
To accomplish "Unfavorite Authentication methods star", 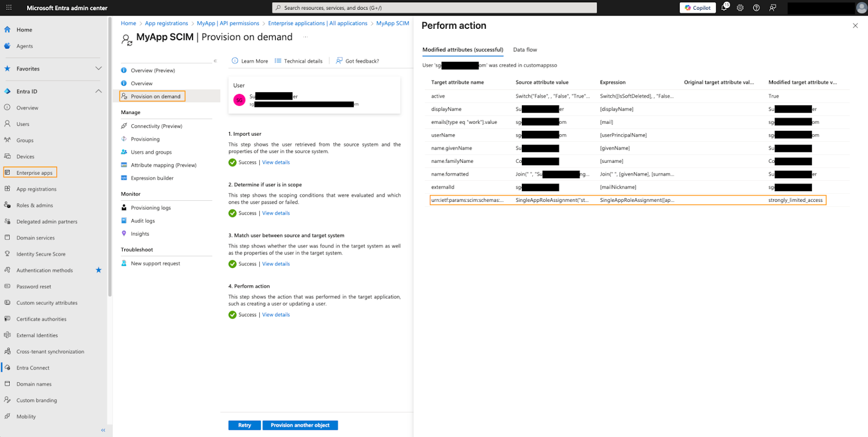I will 98,270.
